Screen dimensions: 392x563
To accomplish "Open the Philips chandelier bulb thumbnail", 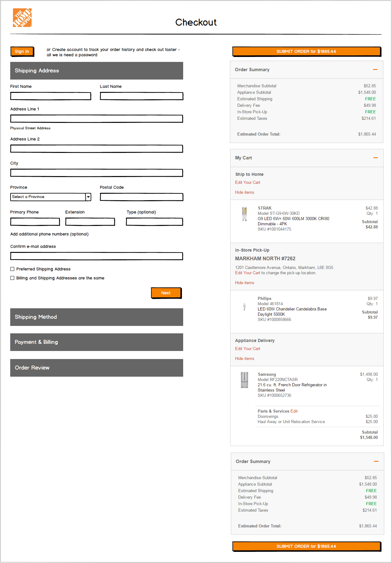I will [244, 307].
